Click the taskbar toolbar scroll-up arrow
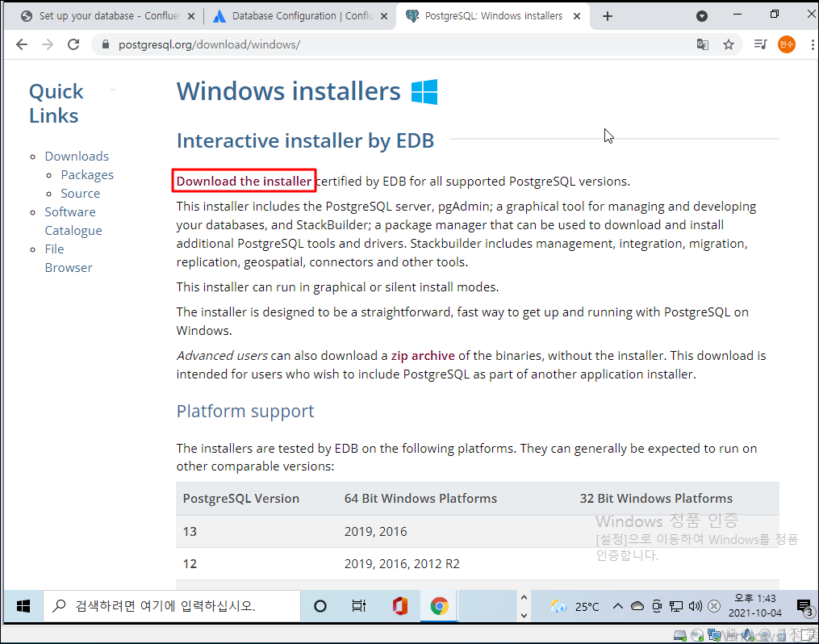The image size is (819, 644). click(524, 597)
